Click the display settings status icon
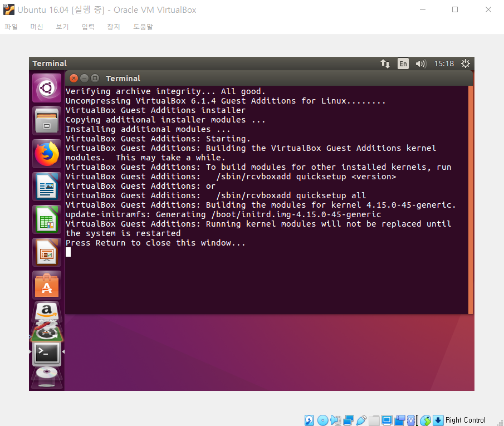 [387, 420]
